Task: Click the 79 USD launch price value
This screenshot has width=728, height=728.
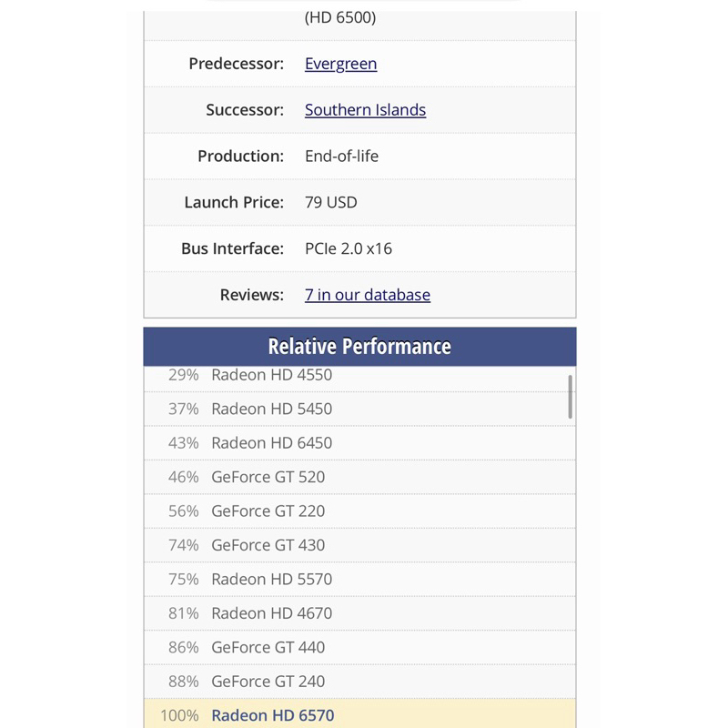Action: 330,202
